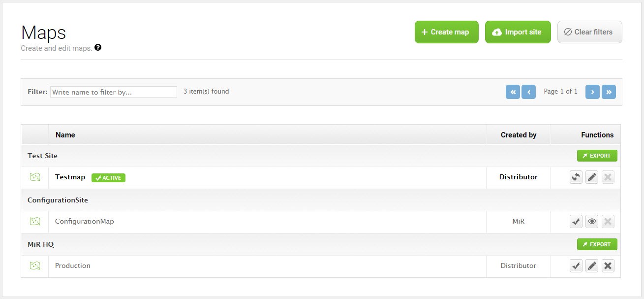Set Production as active via its checkmark
Image resolution: width=644 pixels, height=299 pixels.
point(576,266)
